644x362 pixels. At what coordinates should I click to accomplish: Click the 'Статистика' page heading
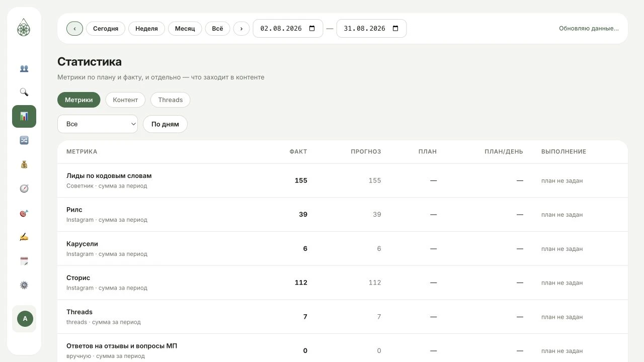(x=90, y=62)
